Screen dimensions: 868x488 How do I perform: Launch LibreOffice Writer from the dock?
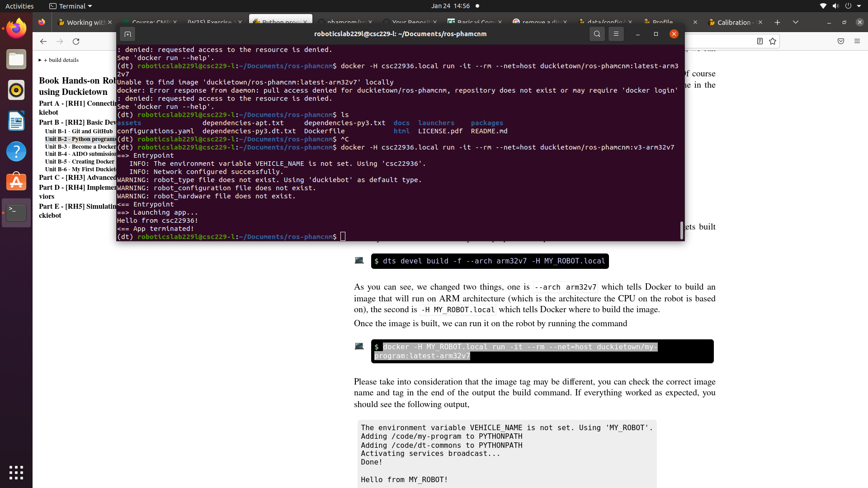16,121
